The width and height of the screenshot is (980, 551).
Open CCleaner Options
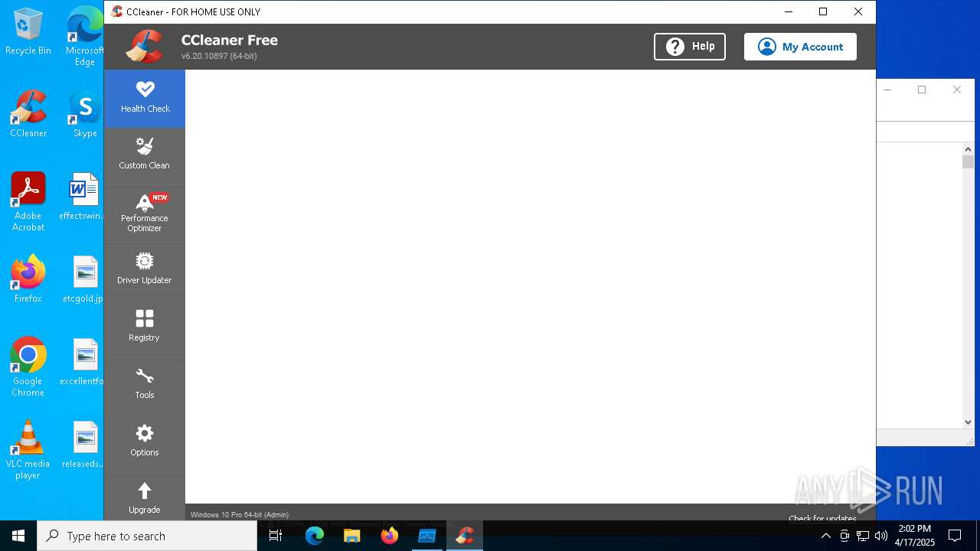coord(145,442)
